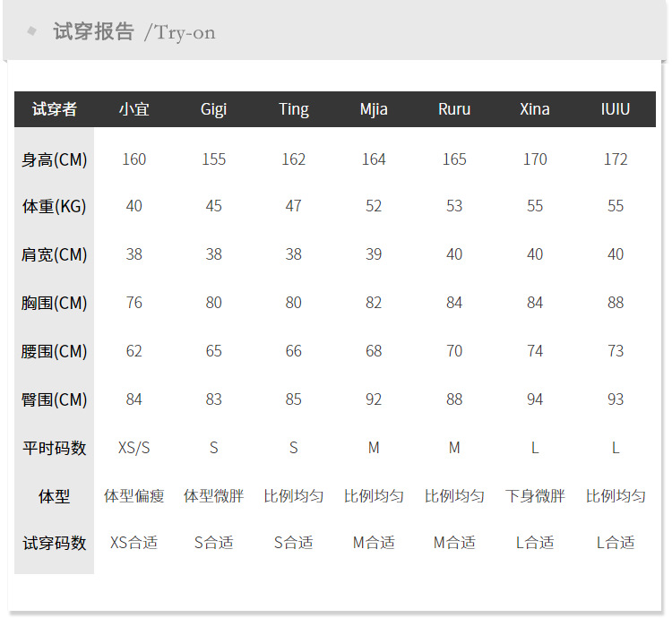Click the 臀围(CM) row label

click(55, 400)
